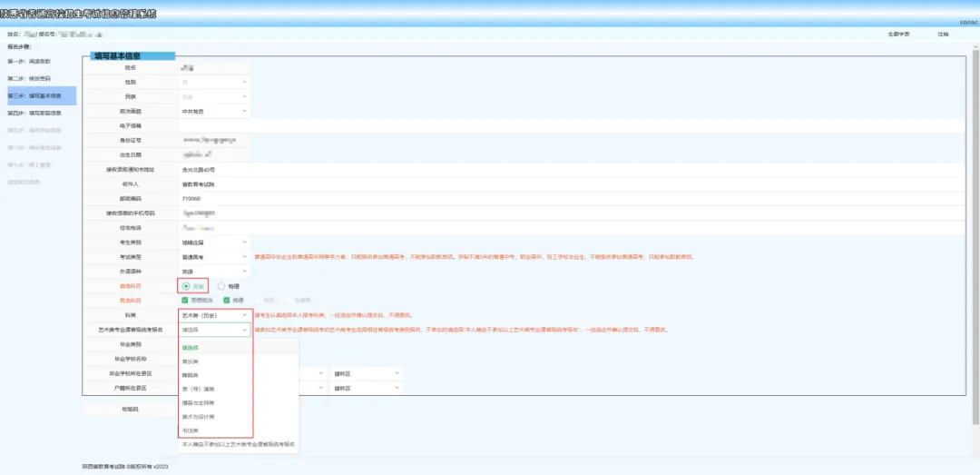Toggle the 地理 checkbox

click(x=227, y=300)
